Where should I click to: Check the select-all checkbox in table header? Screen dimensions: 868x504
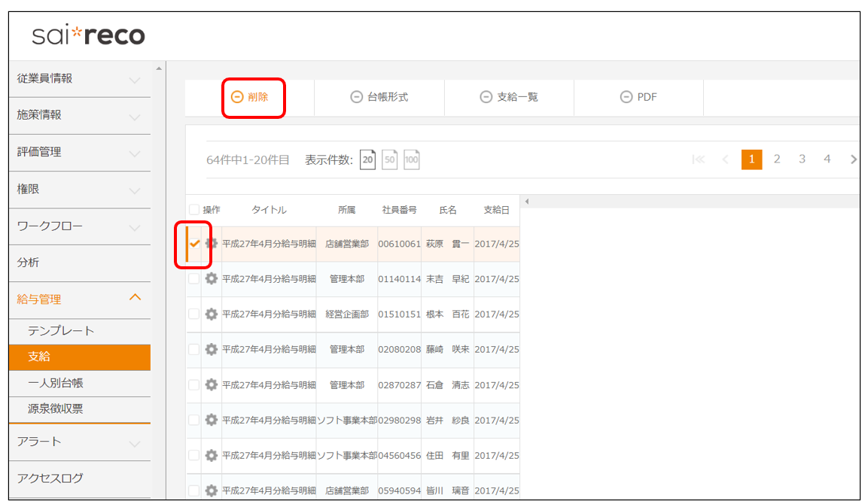click(x=194, y=210)
